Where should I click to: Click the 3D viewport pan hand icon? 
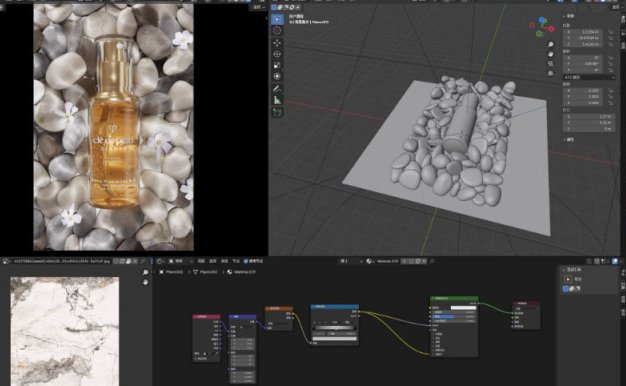coord(551,54)
